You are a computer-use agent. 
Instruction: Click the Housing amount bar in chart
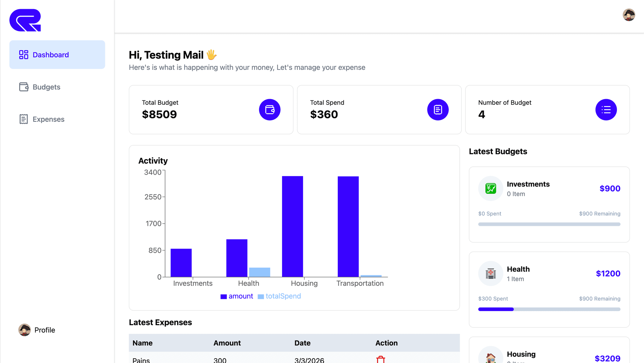(x=292, y=226)
